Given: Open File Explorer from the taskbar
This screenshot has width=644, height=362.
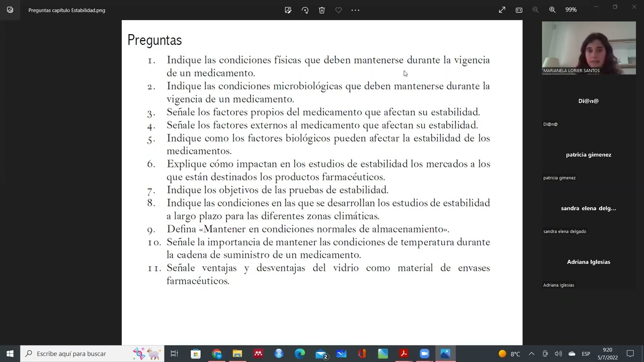Looking at the screenshot, I should tap(237, 353).
